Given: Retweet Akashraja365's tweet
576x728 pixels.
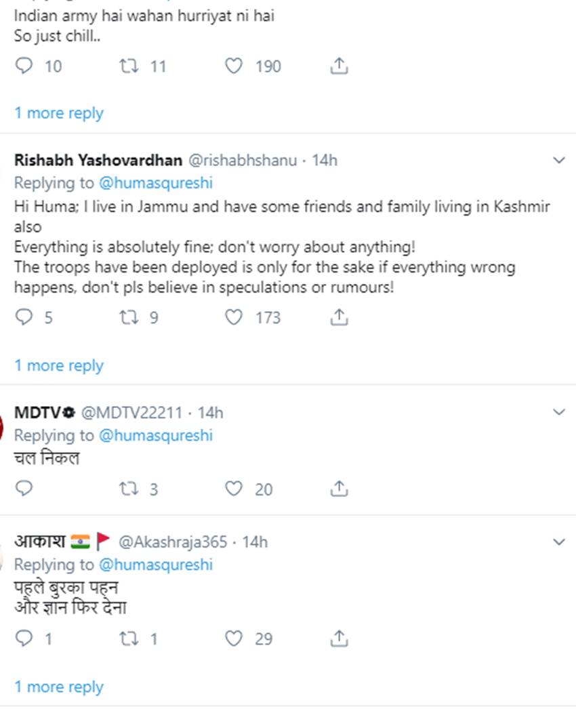Looking at the screenshot, I should coord(128,639).
